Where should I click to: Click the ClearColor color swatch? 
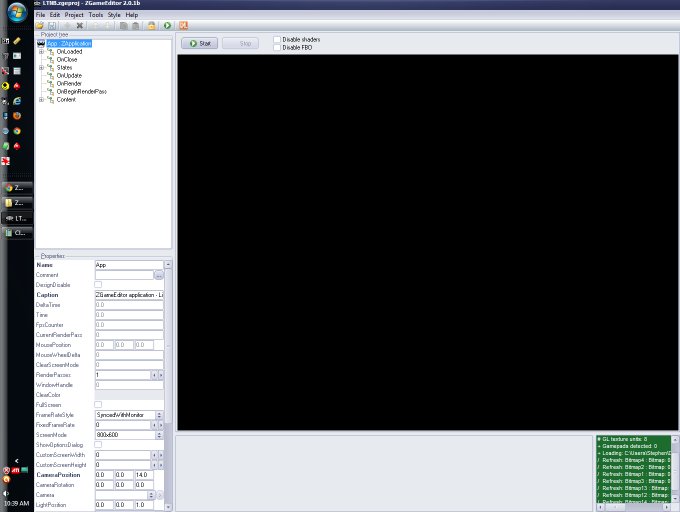[x=129, y=395]
